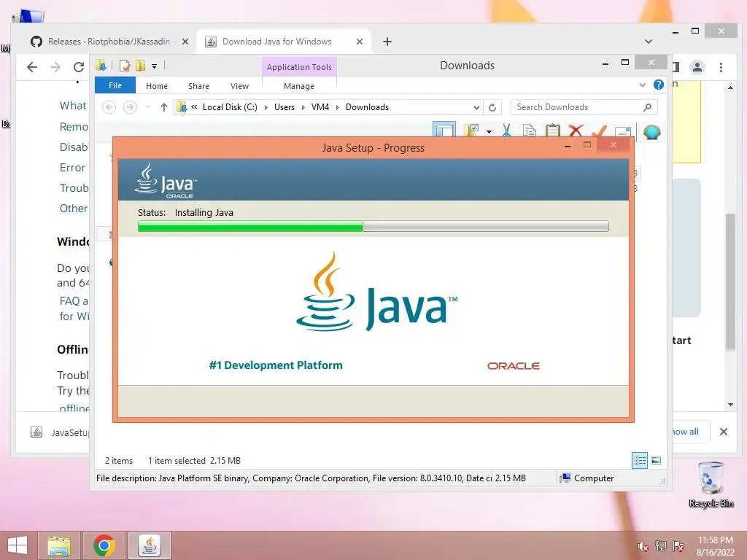Open the folder options dropdown arrow
Image resolution: width=747 pixels, height=560 pixels.
[489, 131]
